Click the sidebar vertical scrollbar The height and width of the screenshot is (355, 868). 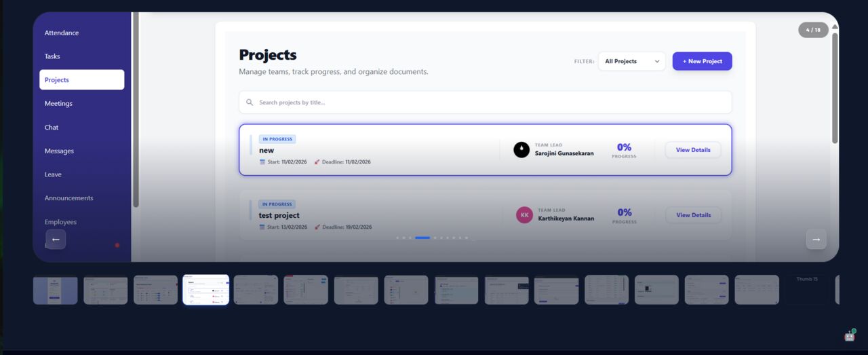[136, 110]
